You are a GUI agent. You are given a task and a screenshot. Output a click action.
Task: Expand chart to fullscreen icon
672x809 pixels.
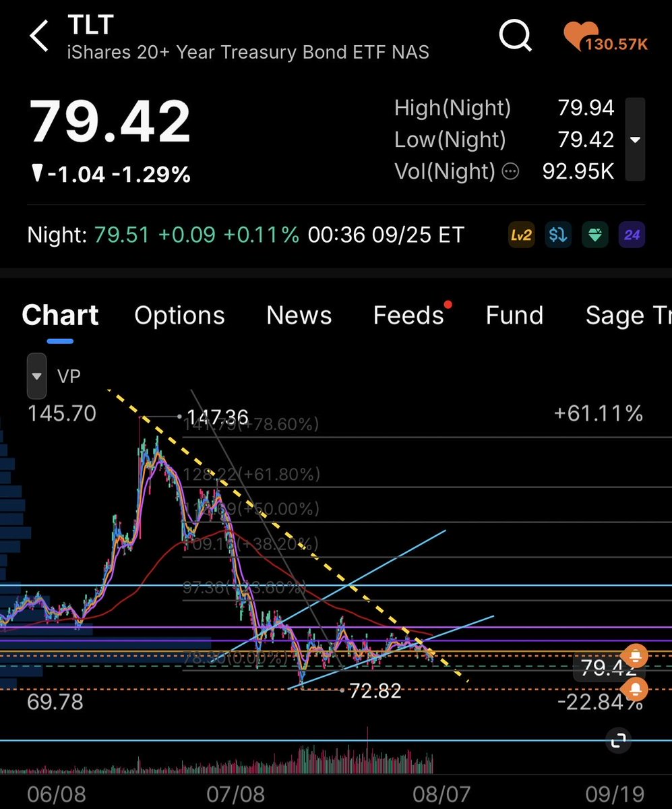coord(618,740)
